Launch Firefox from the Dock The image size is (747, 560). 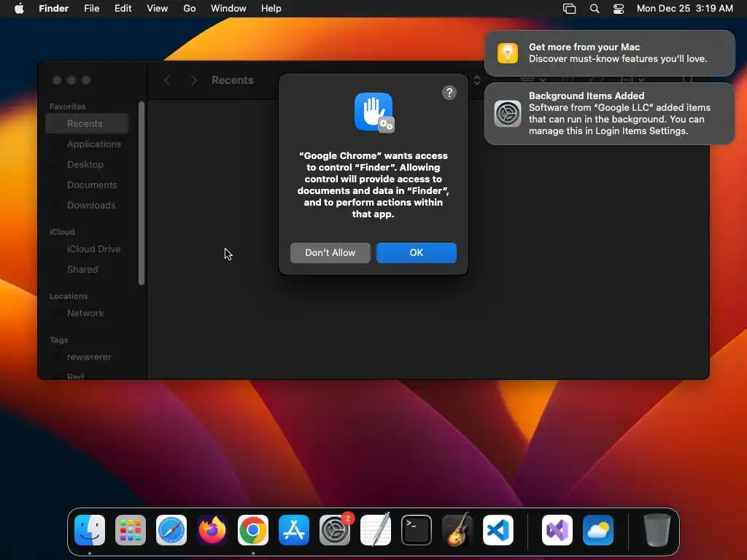[212, 530]
